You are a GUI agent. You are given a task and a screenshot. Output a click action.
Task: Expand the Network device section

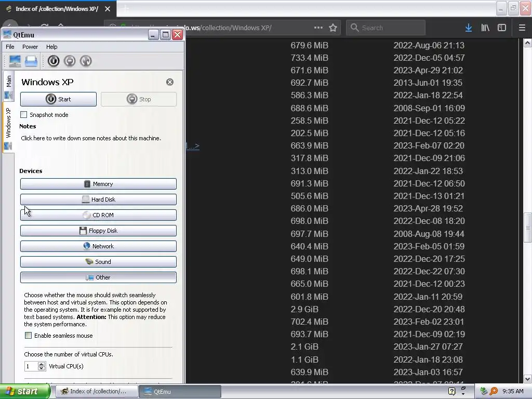98,246
